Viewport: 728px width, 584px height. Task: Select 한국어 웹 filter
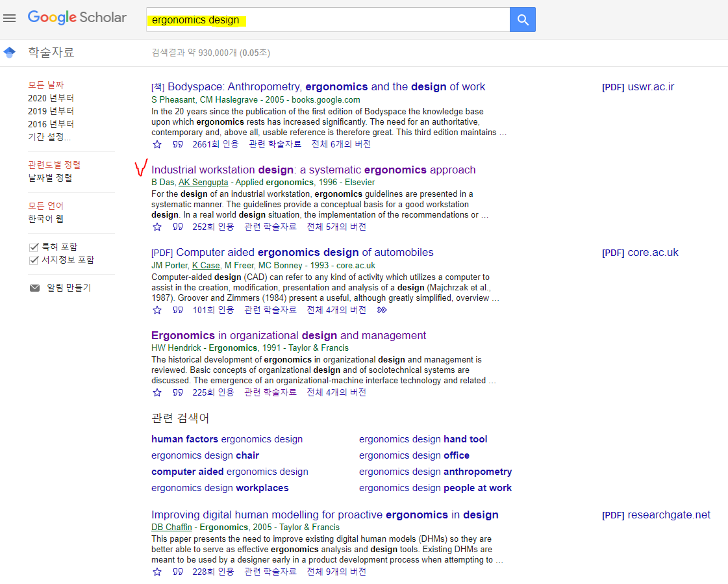[x=46, y=219]
